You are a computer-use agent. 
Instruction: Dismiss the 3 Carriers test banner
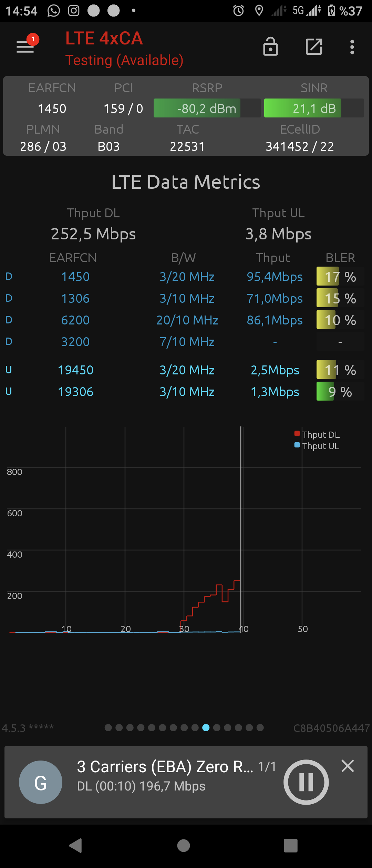348,766
